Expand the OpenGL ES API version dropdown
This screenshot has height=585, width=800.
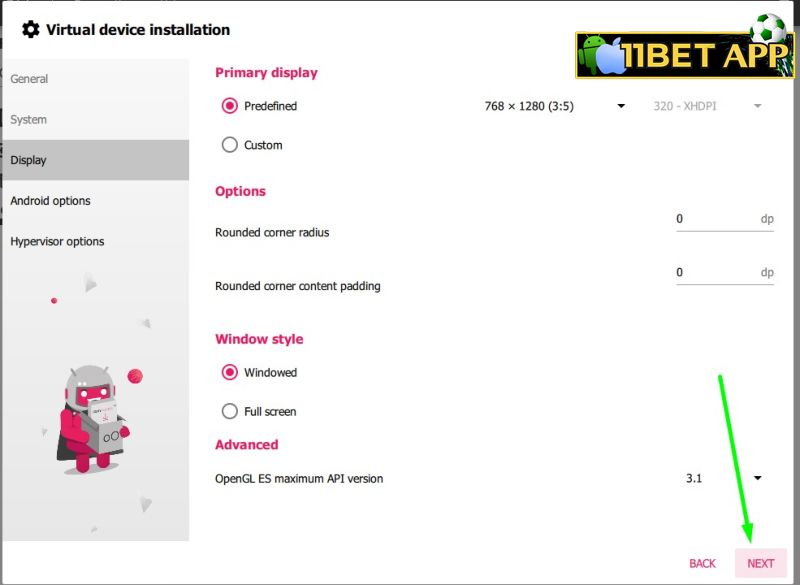click(x=723, y=478)
